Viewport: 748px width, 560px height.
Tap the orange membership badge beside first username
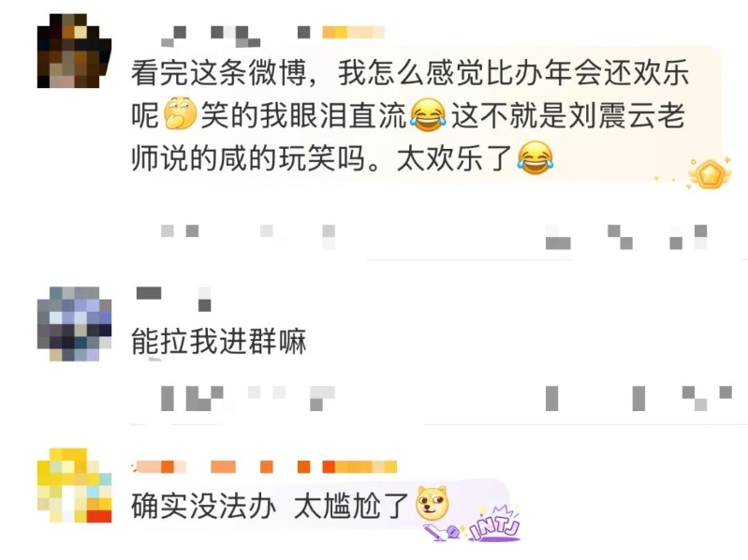353,33
